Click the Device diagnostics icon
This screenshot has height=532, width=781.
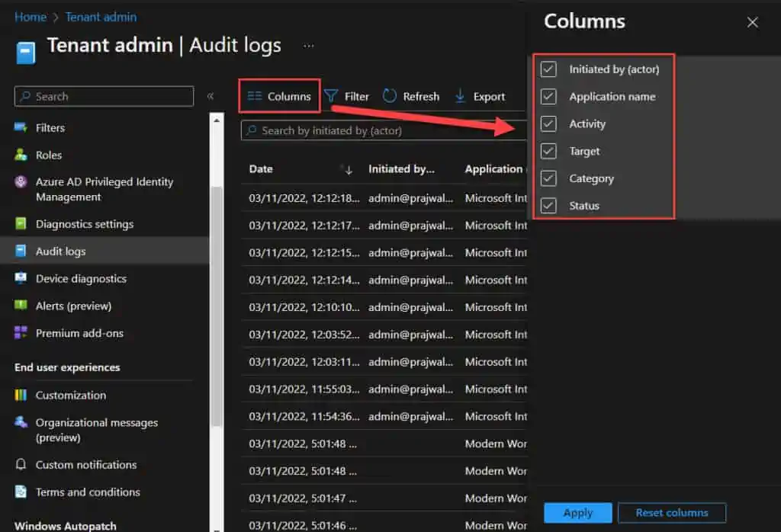(x=21, y=278)
